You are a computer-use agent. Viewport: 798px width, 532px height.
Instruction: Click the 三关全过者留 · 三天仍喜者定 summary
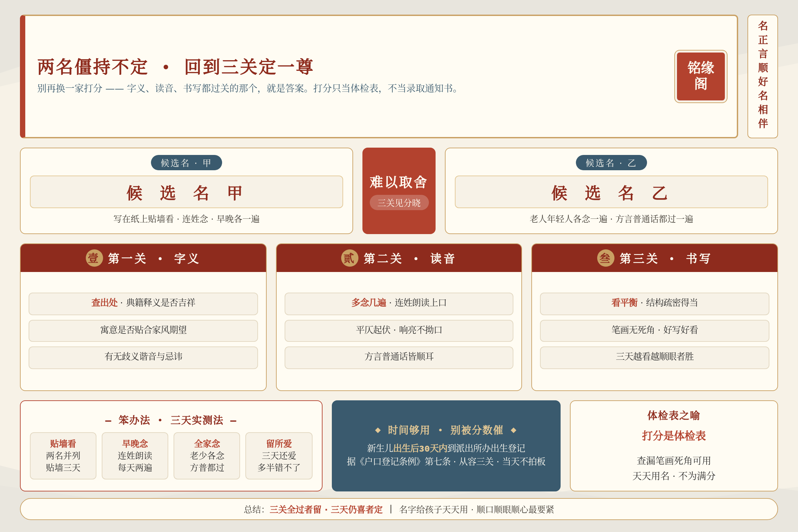coord(326,509)
